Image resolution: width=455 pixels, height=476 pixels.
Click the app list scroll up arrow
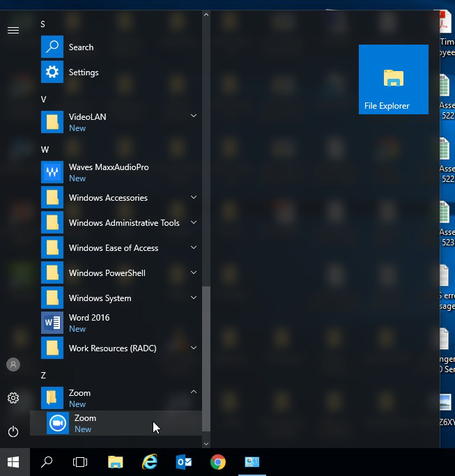[x=206, y=15]
